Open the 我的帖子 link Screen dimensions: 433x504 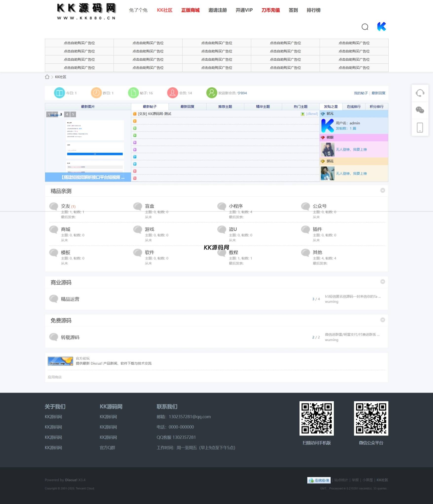[361, 93]
